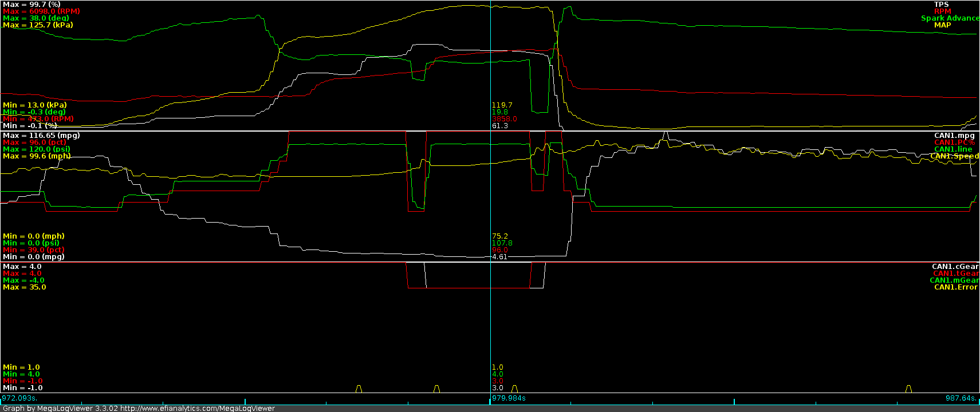Open the efianalytics.com MegaLogViewer link
The width and height of the screenshot is (980, 412).
tap(198, 408)
